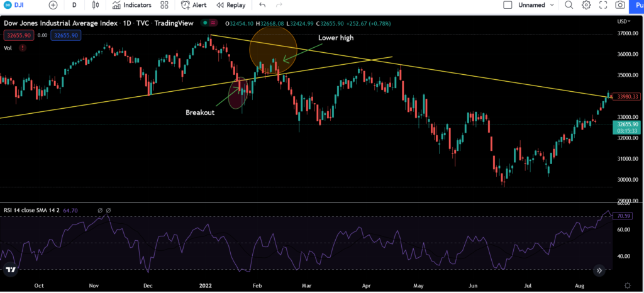
Task: Jump to latest bar with double-arrow button
Action: [599, 270]
